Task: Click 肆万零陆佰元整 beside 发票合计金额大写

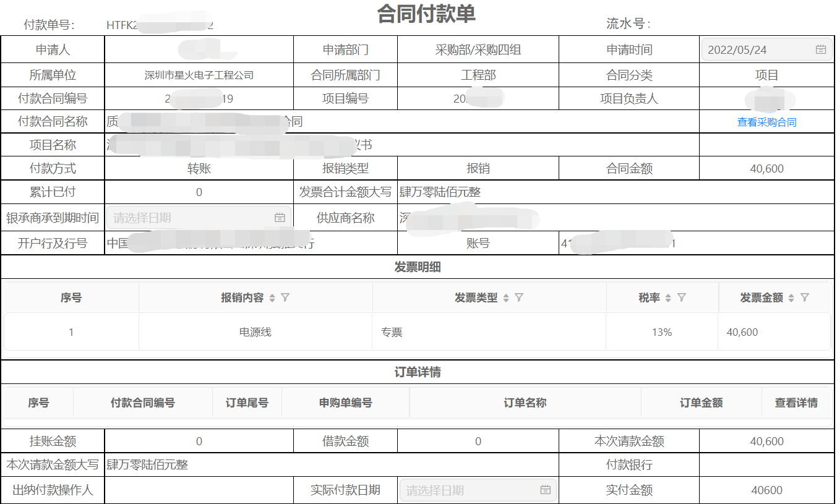Action: coord(440,192)
